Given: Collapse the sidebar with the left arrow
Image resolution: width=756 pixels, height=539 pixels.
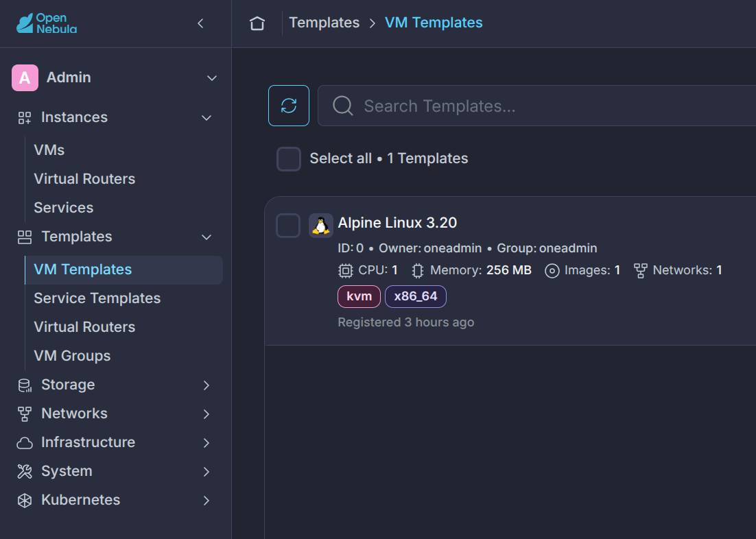Looking at the screenshot, I should (200, 23).
